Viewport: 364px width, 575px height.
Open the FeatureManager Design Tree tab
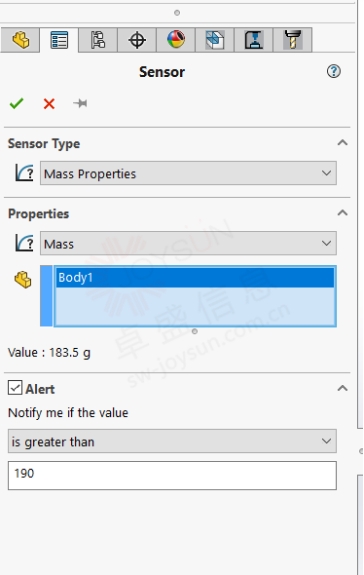click(20, 40)
